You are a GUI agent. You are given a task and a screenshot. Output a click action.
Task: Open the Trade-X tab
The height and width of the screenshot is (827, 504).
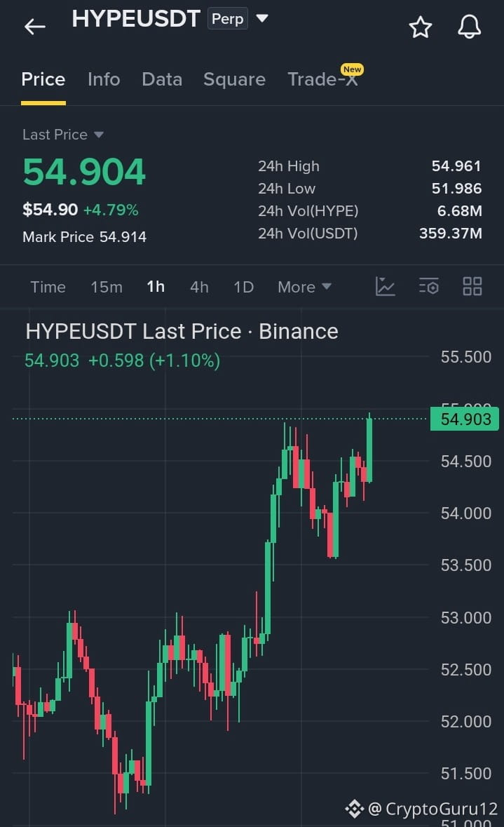(x=322, y=79)
